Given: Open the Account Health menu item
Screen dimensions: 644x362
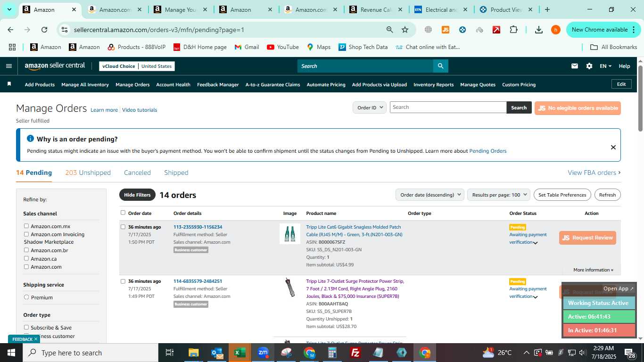Looking at the screenshot, I should [x=173, y=84].
